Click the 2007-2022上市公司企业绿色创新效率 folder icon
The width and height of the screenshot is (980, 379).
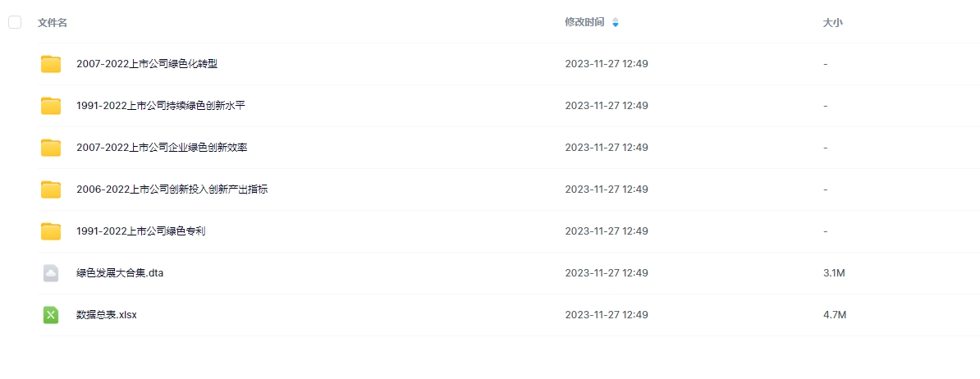[x=51, y=148]
